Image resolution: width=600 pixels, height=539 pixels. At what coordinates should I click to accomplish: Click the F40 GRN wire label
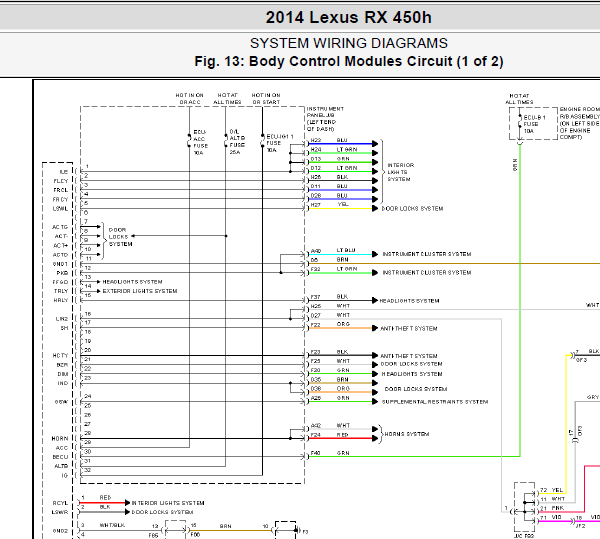click(x=330, y=453)
